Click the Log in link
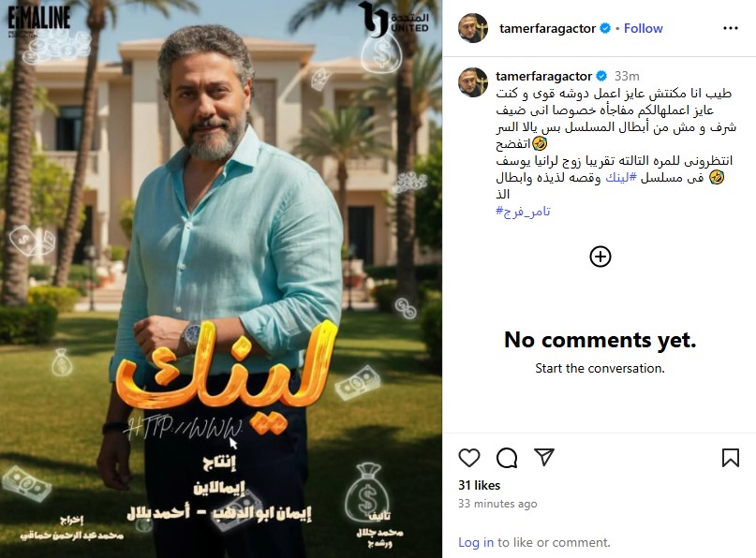Viewport: 756px width, 558px height. (x=476, y=543)
